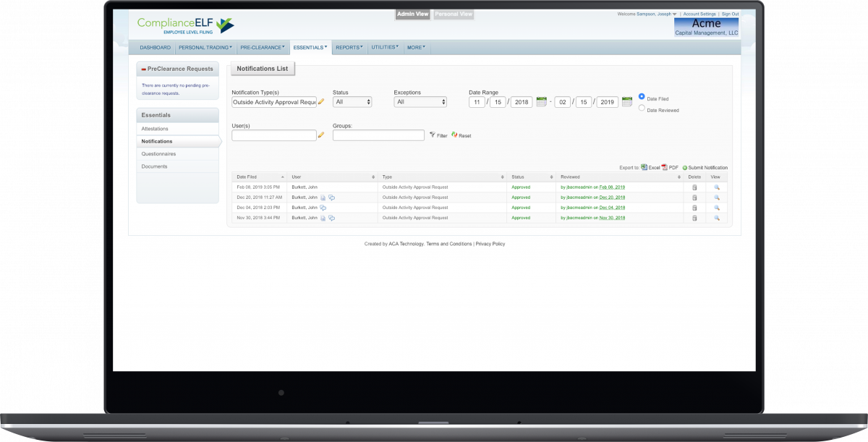
Task: Select the Date Reviewed radio button
Action: (x=642, y=109)
